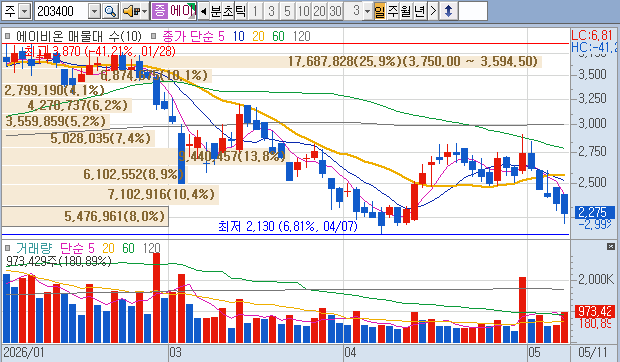Click the volume pane square marker
Viewport: 620px width, 362px height.
tap(8, 248)
